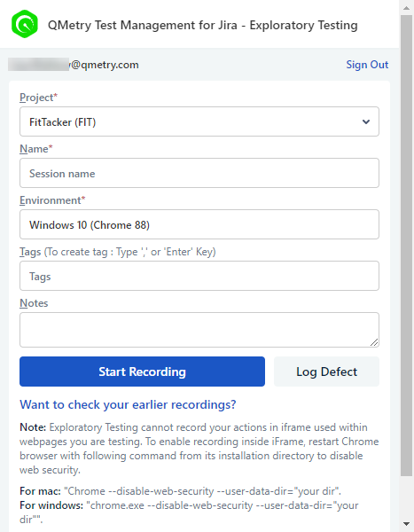Screen dimensions: 414x532
Task: Click the Notes field label
Action: [x=34, y=303]
